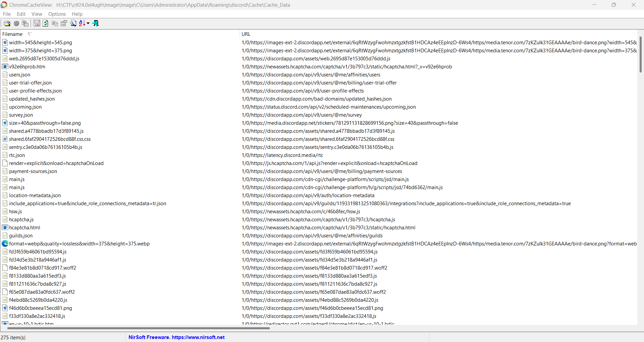Select the width=375&height=375.png row
This screenshot has height=342, width=644.
coord(41,50)
